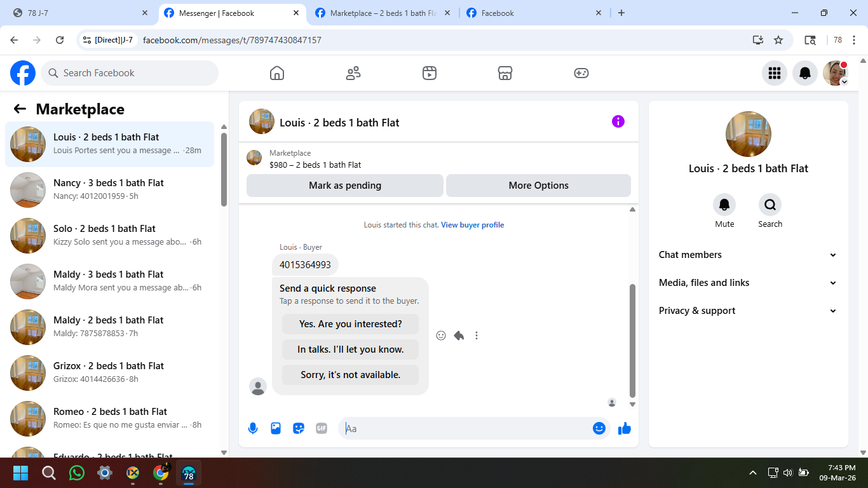Open View buyer profile link

pos(473,225)
